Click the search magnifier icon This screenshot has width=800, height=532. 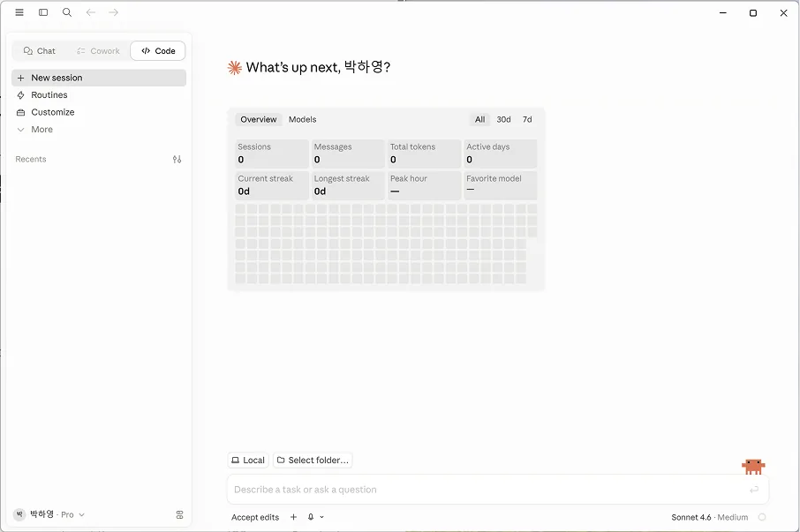[67, 12]
